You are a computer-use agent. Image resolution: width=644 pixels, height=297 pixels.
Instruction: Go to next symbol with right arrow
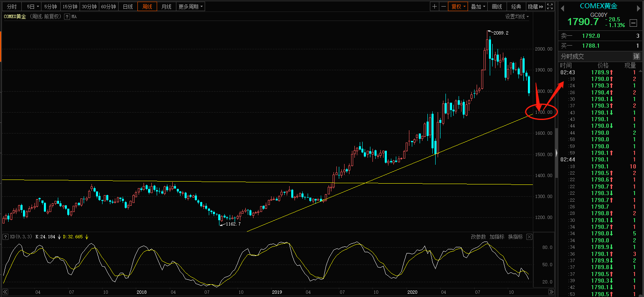(x=639, y=8)
